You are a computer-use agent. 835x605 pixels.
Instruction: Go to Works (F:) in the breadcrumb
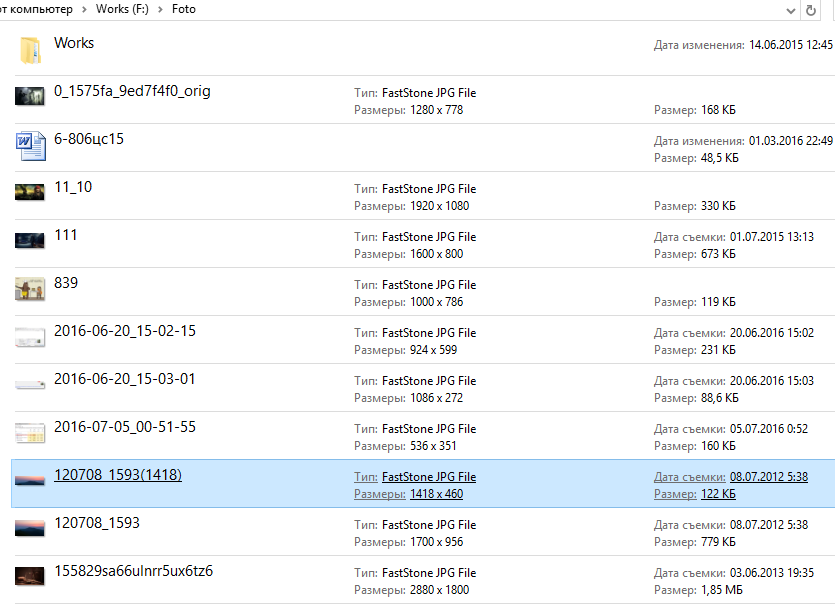pyautogui.click(x=122, y=9)
